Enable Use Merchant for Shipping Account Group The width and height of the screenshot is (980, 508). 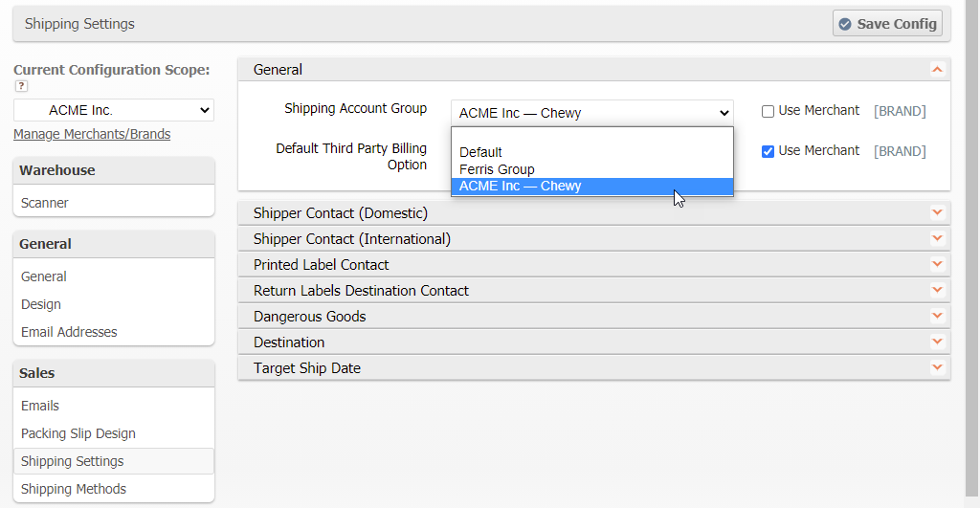pos(768,111)
